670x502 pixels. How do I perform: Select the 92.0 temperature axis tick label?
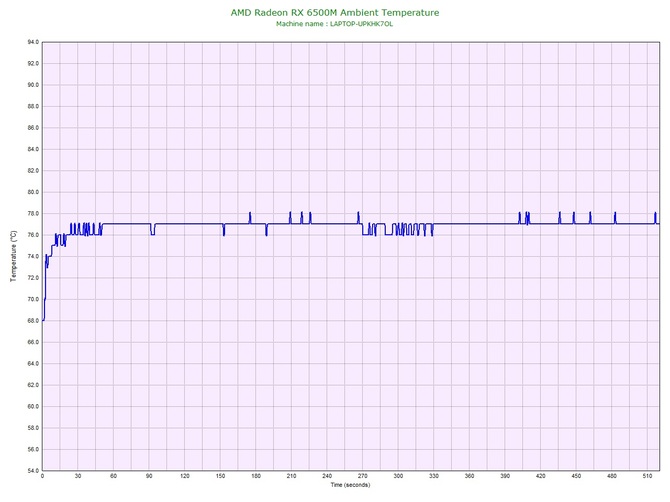(33, 63)
